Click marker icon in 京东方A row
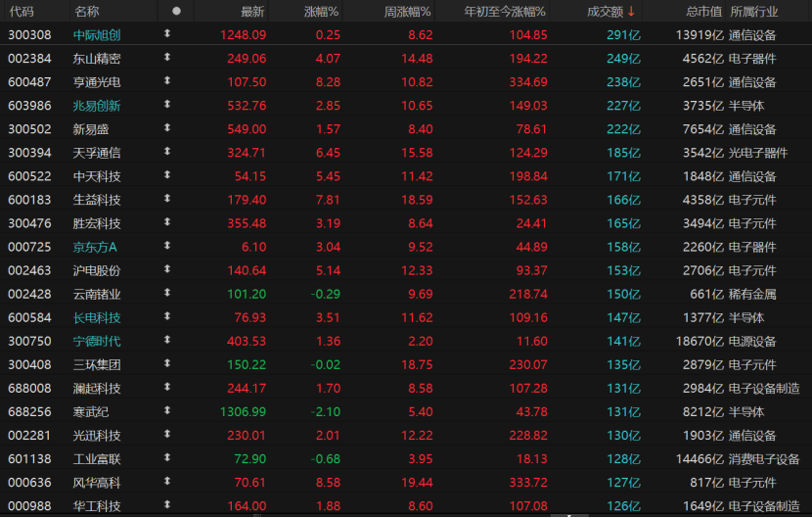The height and width of the screenshot is (518, 812). pyautogui.click(x=167, y=246)
